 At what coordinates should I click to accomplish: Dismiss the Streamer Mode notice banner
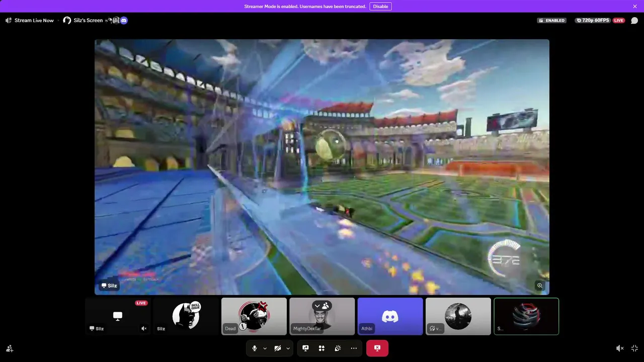[635, 7]
